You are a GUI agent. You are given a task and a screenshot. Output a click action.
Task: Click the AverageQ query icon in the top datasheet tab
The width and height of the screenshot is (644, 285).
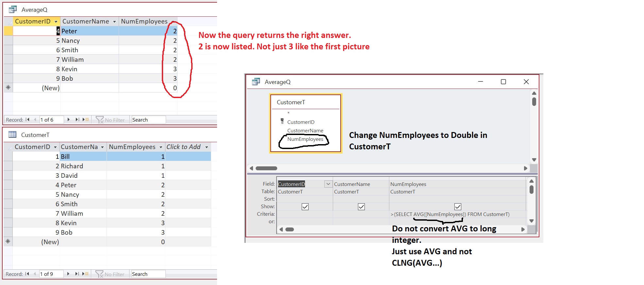12,9
